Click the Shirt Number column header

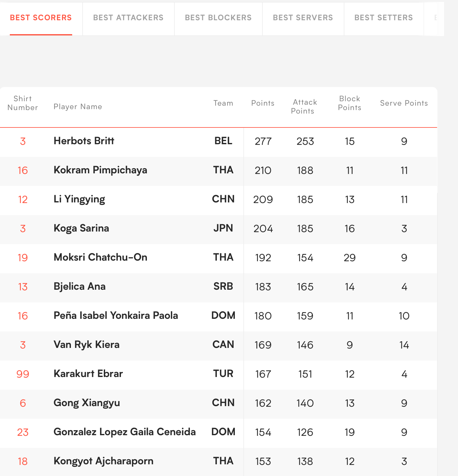coord(22,103)
